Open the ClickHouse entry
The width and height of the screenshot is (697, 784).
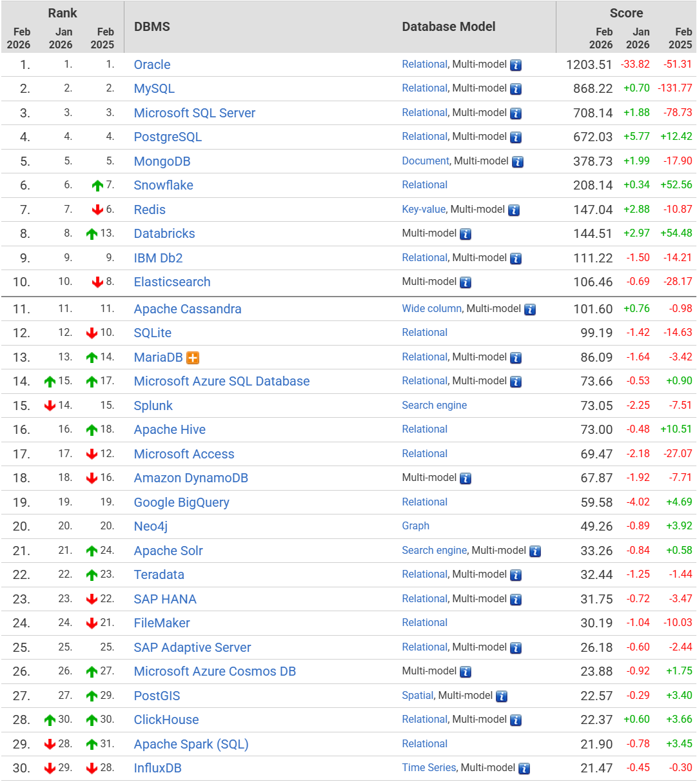point(166,720)
